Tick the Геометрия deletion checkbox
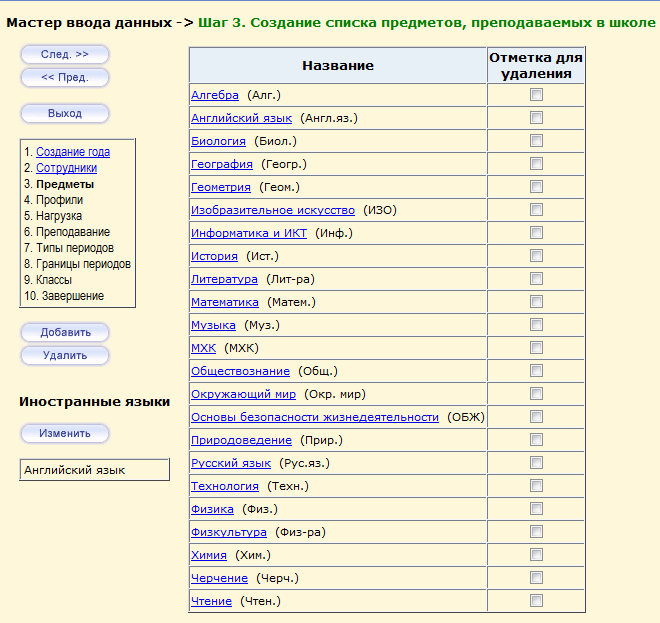Image resolution: width=660 pixels, height=623 pixels. pos(536,186)
